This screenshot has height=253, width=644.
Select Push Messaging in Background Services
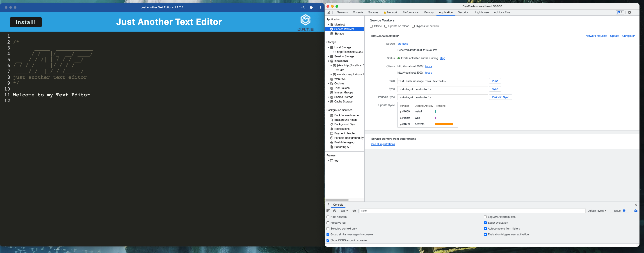[x=344, y=143]
